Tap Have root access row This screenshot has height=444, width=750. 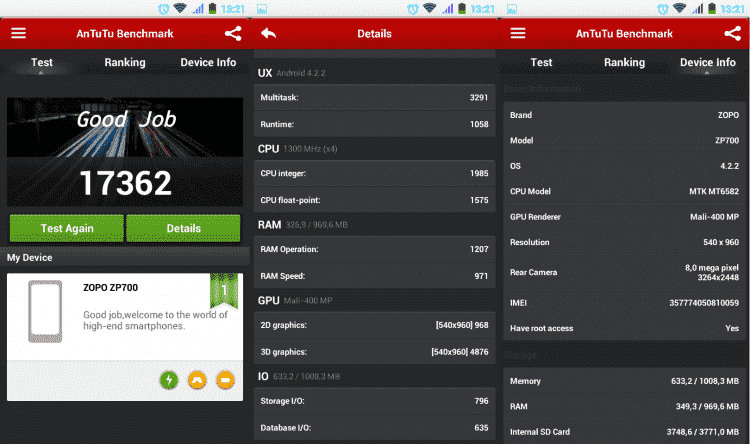pos(624,328)
